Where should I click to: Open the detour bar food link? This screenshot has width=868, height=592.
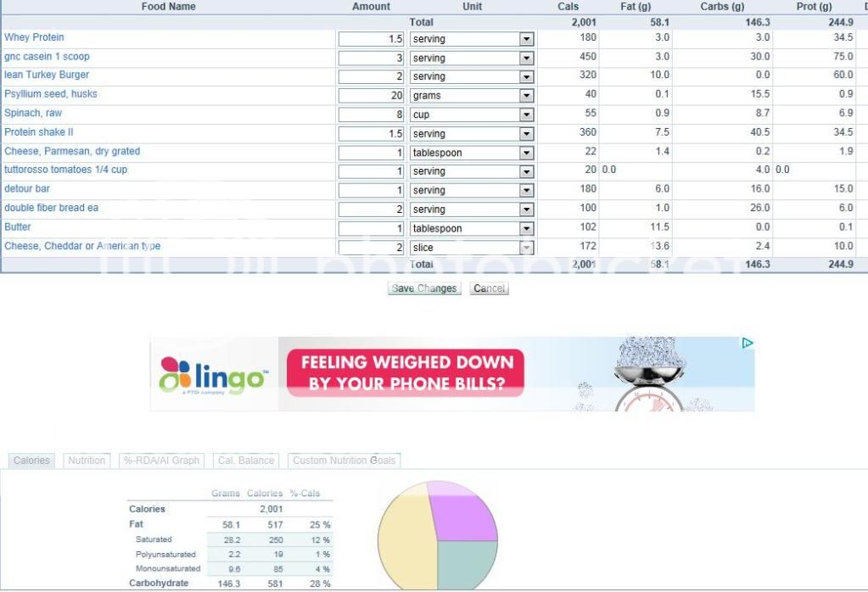coord(27,189)
